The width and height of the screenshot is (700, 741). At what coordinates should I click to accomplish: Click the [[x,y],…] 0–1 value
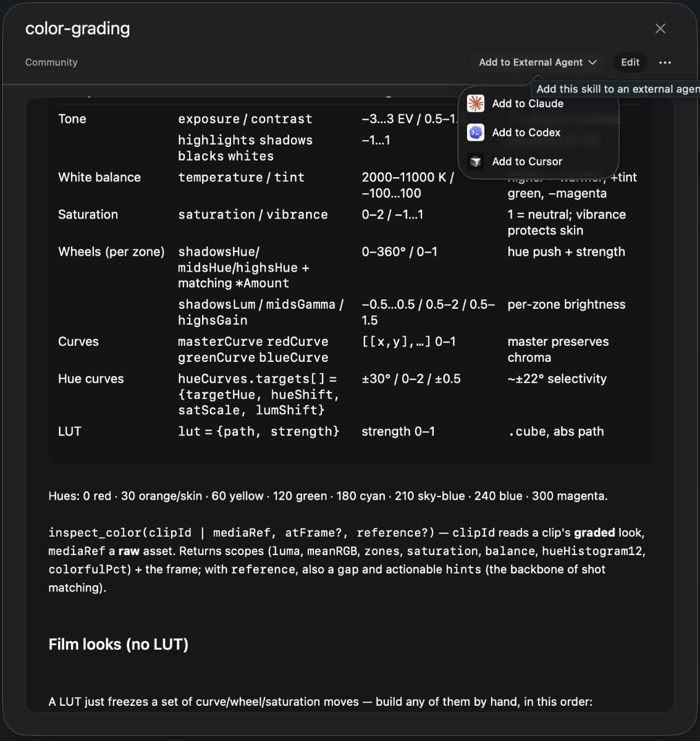408,341
